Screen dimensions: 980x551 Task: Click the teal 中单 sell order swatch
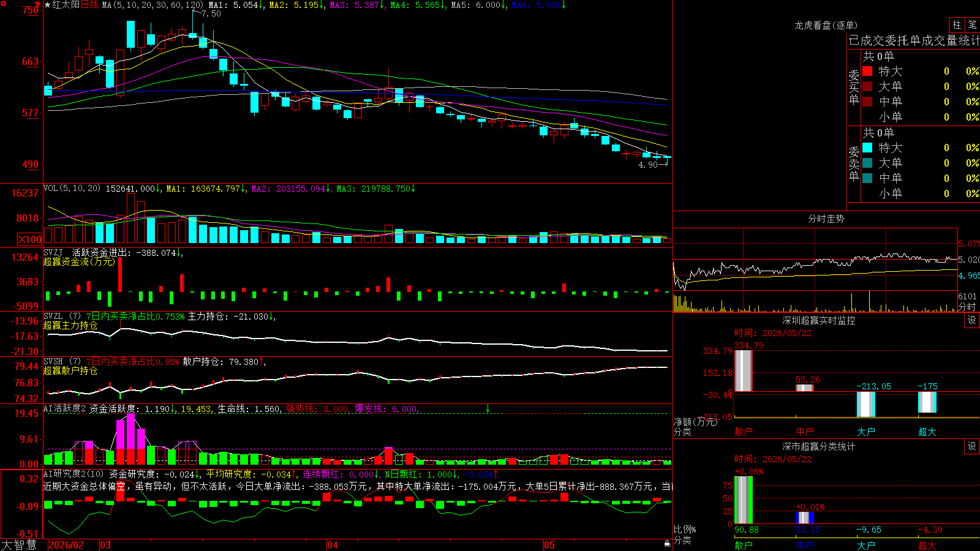coord(867,178)
